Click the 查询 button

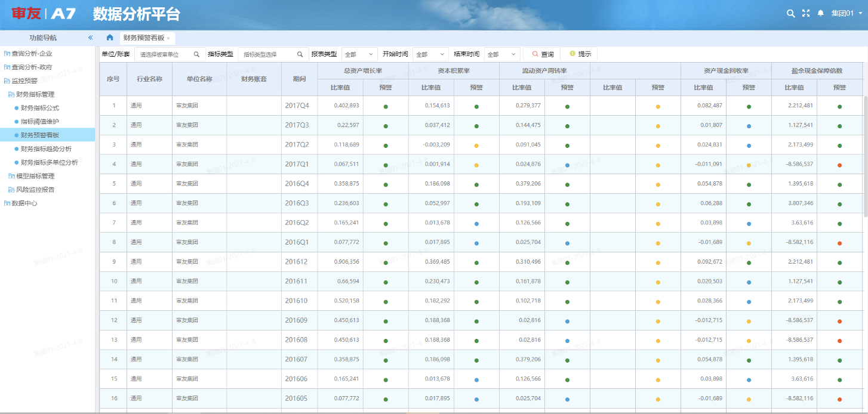543,54
